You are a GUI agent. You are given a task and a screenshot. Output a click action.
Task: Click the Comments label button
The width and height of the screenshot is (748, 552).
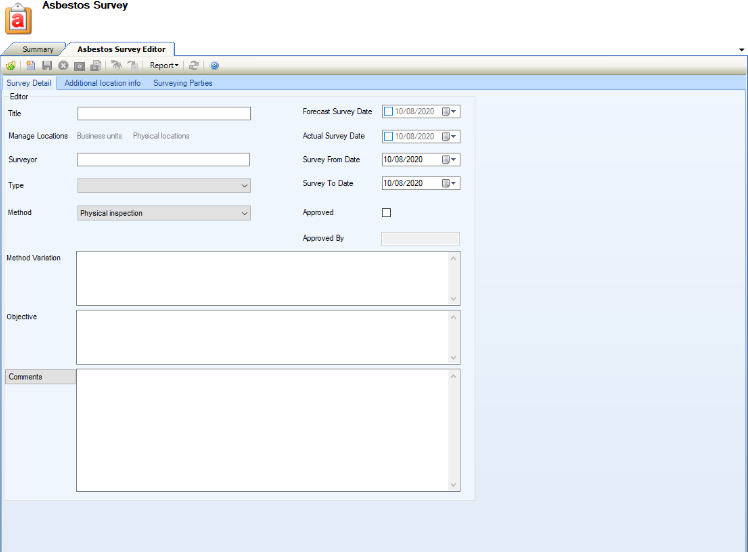[x=40, y=377]
